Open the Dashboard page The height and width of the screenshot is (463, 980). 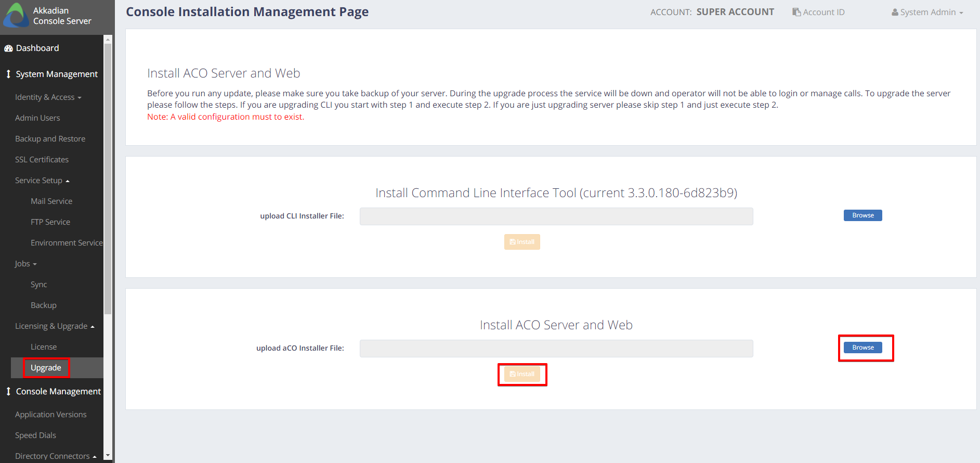click(37, 48)
